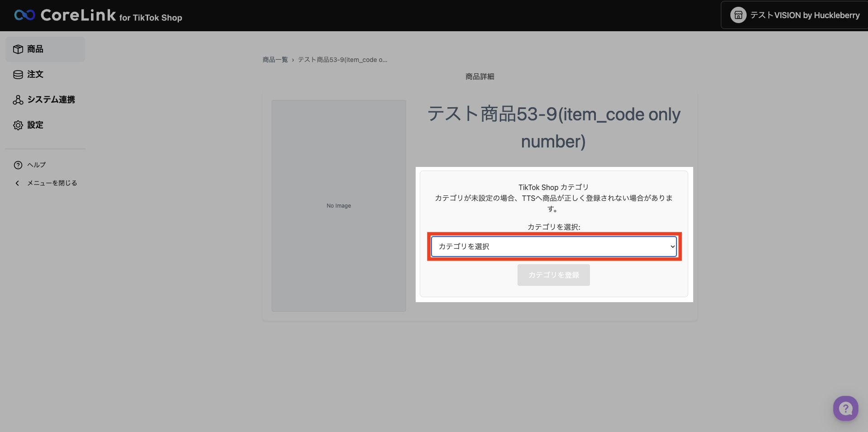Open the システム連携 menu item
This screenshot has width=868, height=432.
click(x=45, y=100)
